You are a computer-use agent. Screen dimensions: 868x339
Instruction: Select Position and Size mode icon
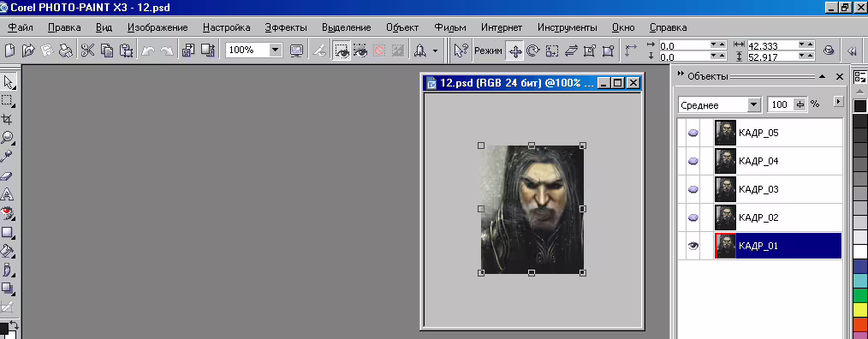[x=515, y=51]
